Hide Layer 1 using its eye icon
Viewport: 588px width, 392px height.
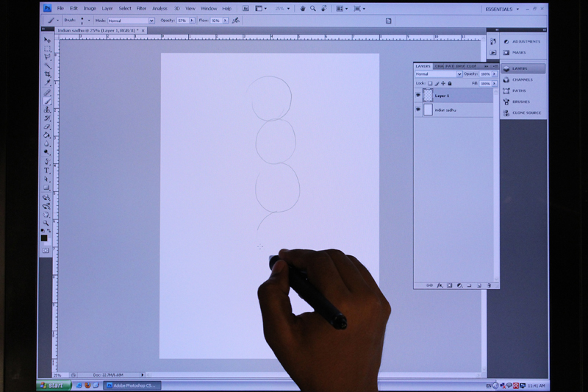[x=418, y=96]
